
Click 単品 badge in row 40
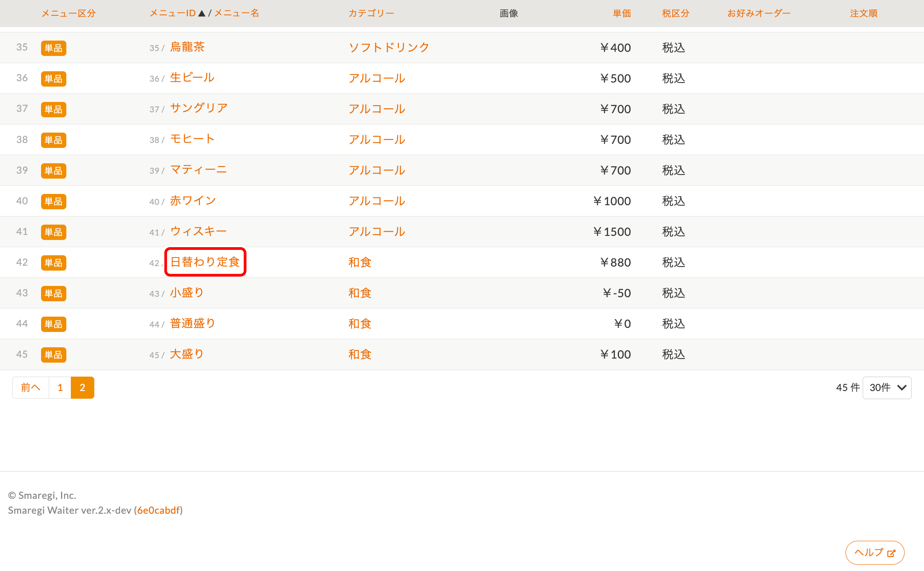(x=54, y=201)
